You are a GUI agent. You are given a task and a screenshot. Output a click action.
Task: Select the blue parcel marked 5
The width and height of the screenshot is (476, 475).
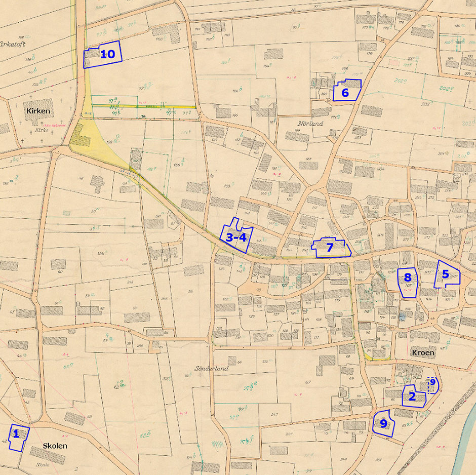tap(446, 274)
